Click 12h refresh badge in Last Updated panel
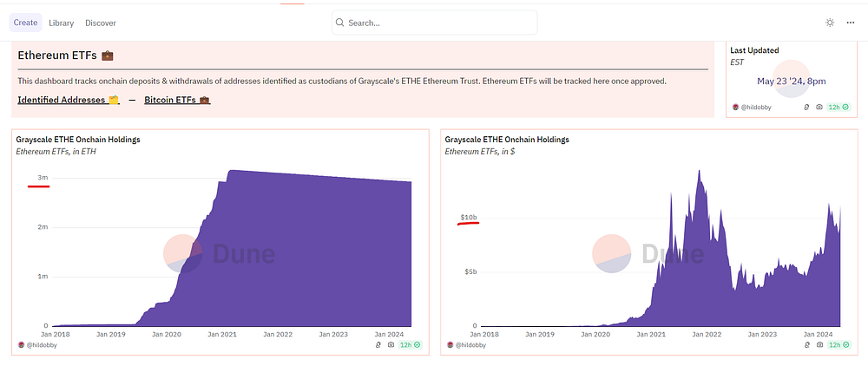 click(838, 108)
